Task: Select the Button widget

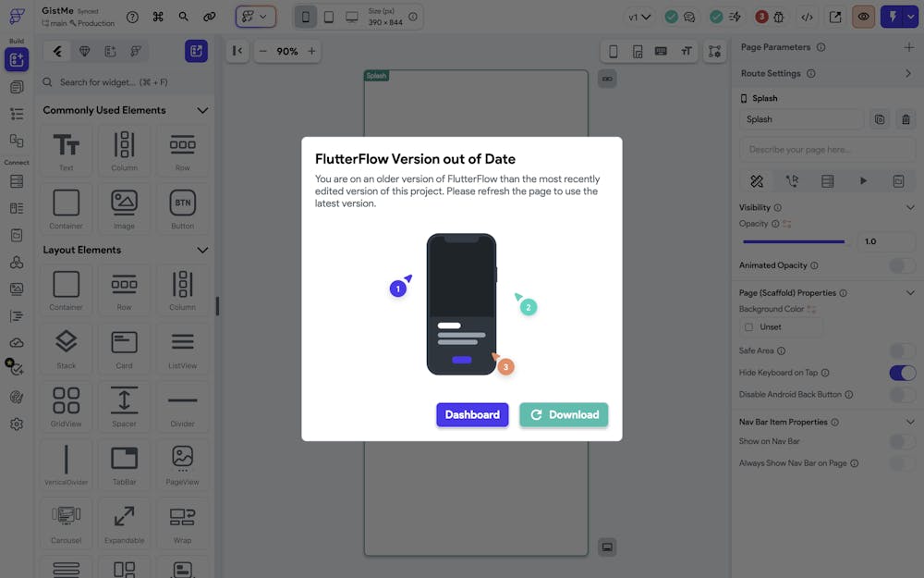Action: (182, 209)
